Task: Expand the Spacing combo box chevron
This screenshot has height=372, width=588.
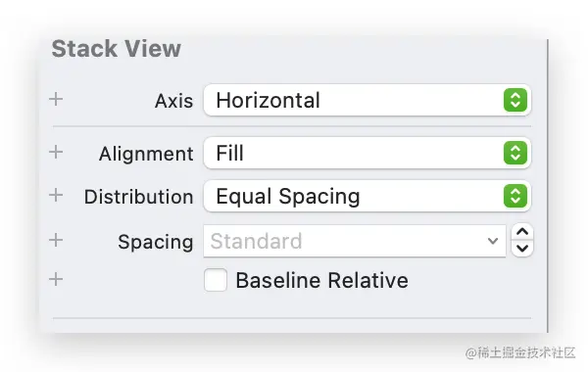Action: tap(493, 241)
